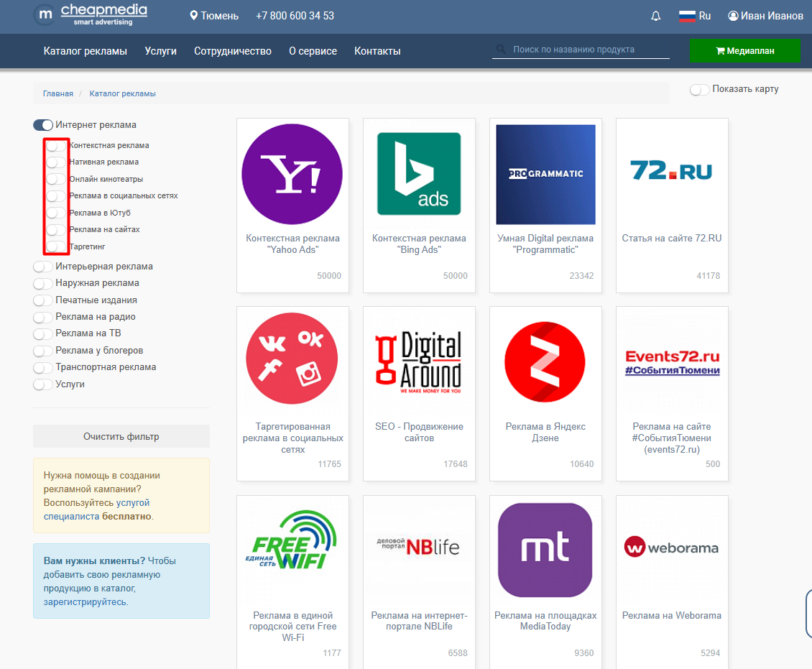Click the magnifier icon in the search field

[x=501, y=49]
